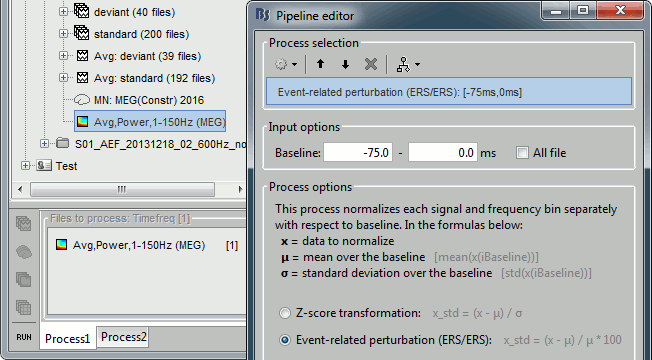Image resolution: width=652 pixels, height=360 pixels.
Task: Select Z-score transformation radio button
Action: pos(285,313)
